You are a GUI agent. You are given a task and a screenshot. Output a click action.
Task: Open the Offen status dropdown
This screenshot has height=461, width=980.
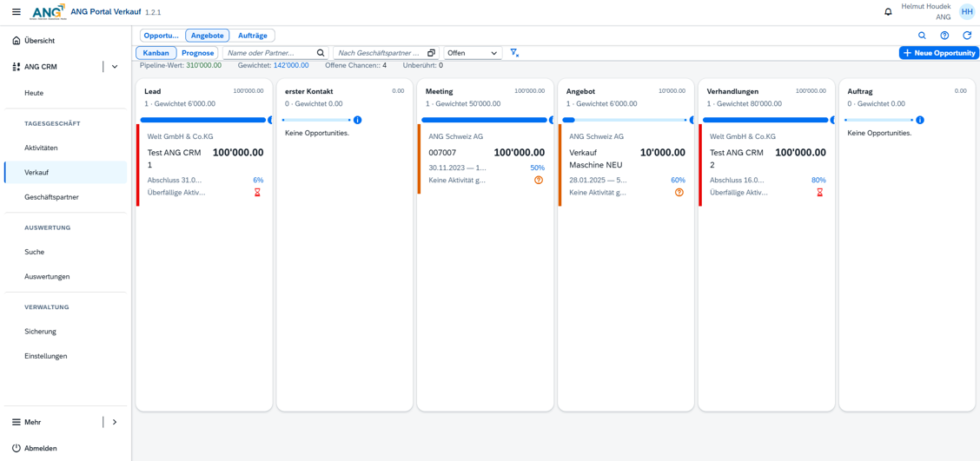473,53
